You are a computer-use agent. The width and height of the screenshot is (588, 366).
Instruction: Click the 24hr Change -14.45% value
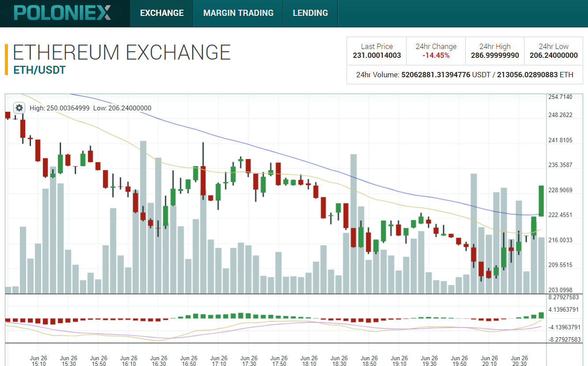[436, 56]
